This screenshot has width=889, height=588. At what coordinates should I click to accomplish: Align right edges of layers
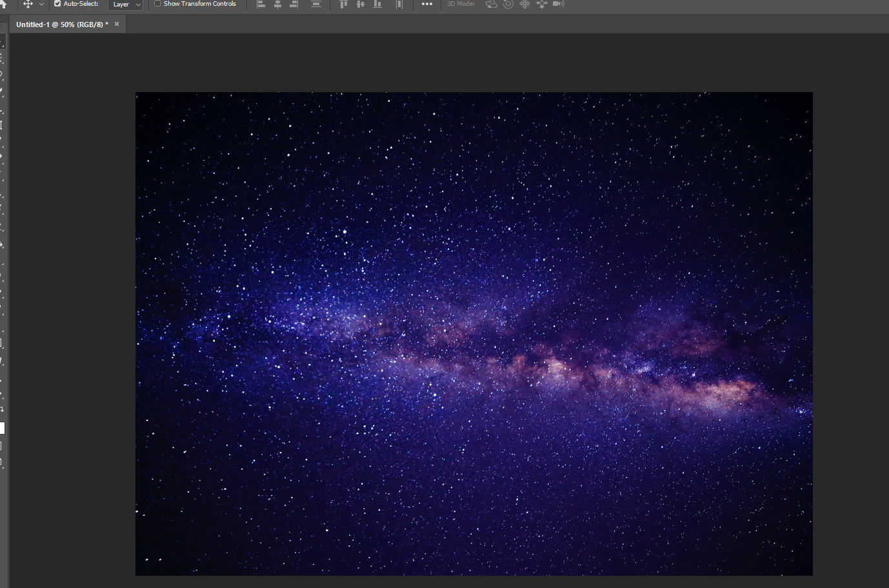[x=294, y=5]
